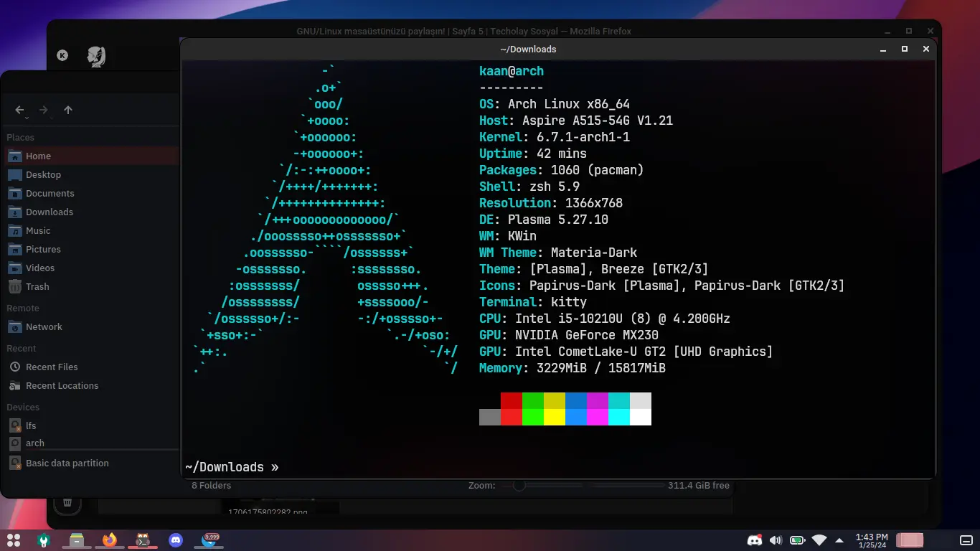Click the Kernel version line in neofetch
This screenshot has width=980, height=551.
tap(555, 137)
